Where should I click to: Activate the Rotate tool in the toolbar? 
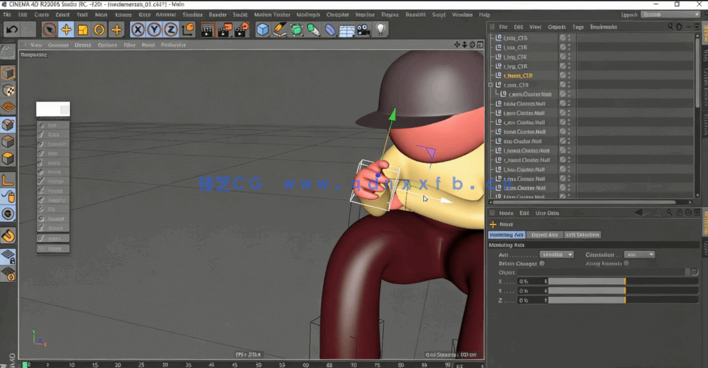pos(99,30)
